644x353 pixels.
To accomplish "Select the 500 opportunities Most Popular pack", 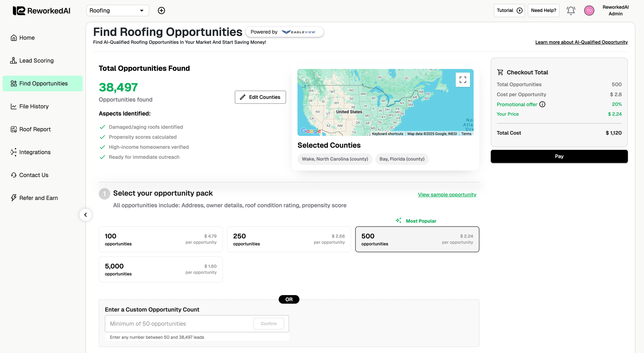I will click(417, 239).
